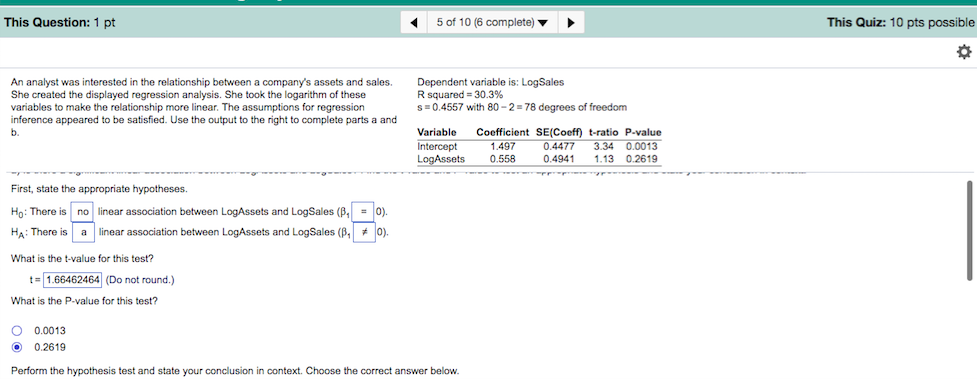Click the t-value input field

click(x=73, y=280)
